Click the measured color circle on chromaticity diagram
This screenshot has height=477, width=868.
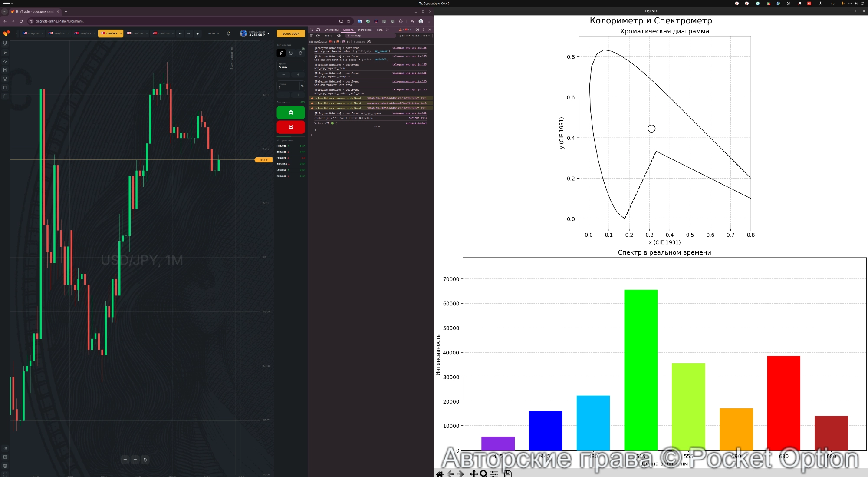[651, 129]
